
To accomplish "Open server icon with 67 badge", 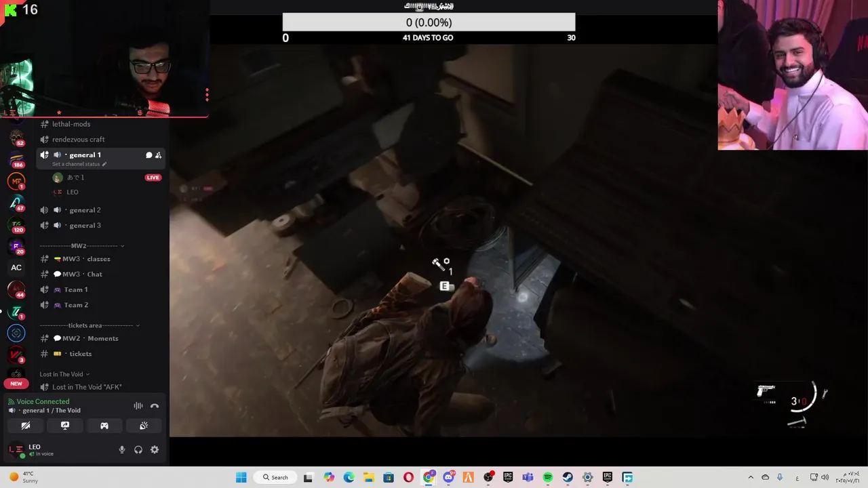I will (x=16, y=203).
